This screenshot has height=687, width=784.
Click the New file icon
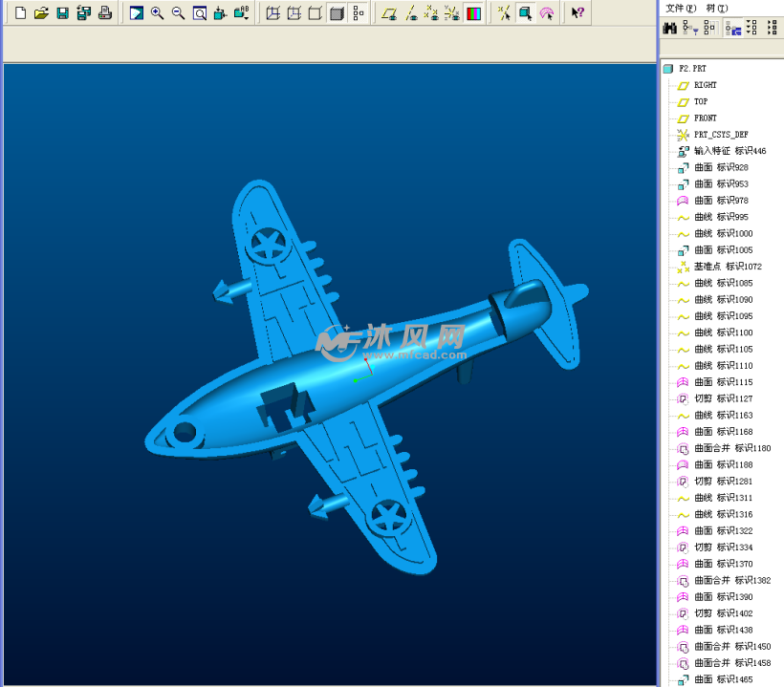20,13
